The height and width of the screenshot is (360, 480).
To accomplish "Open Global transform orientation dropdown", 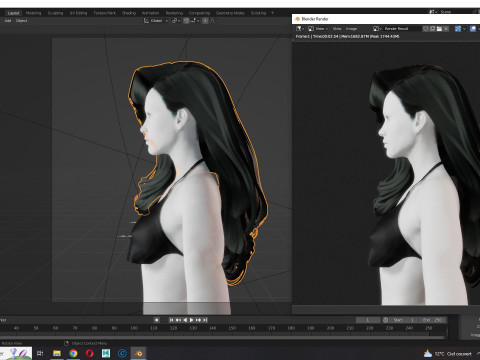I will tap(156, 21).
